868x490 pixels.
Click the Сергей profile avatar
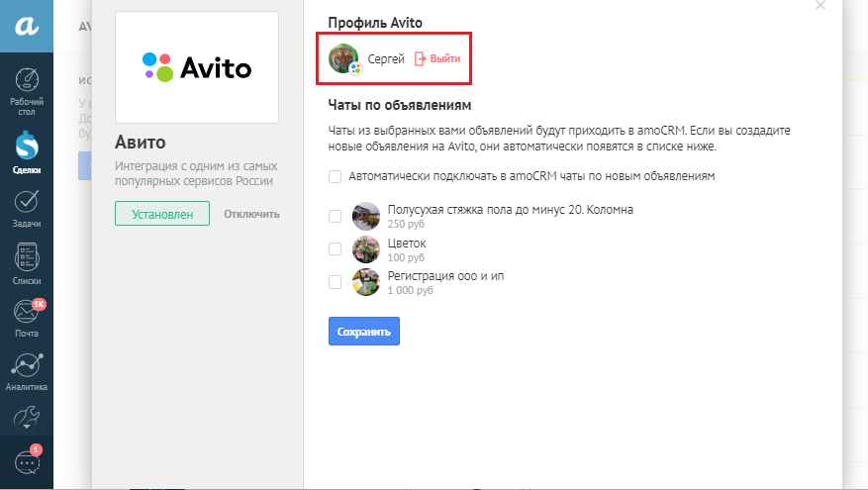[x=343, y=58]
